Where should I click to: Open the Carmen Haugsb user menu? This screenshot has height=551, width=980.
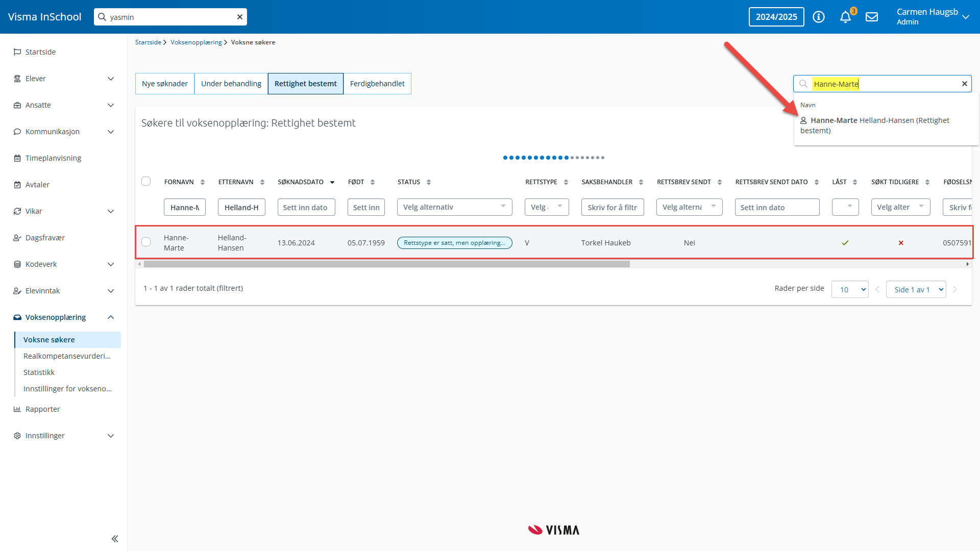click(x=933, y=17)
